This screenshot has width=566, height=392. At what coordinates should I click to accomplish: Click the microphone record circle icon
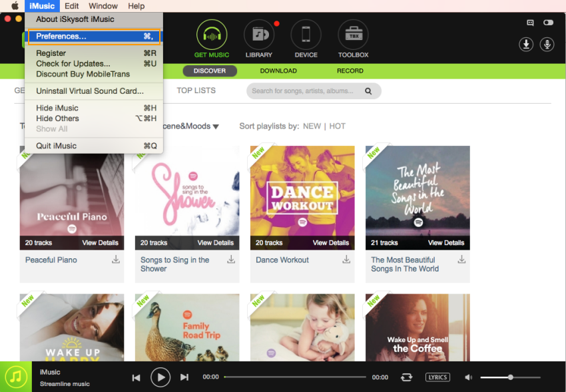pyautogui.click(x=547, y=45)
